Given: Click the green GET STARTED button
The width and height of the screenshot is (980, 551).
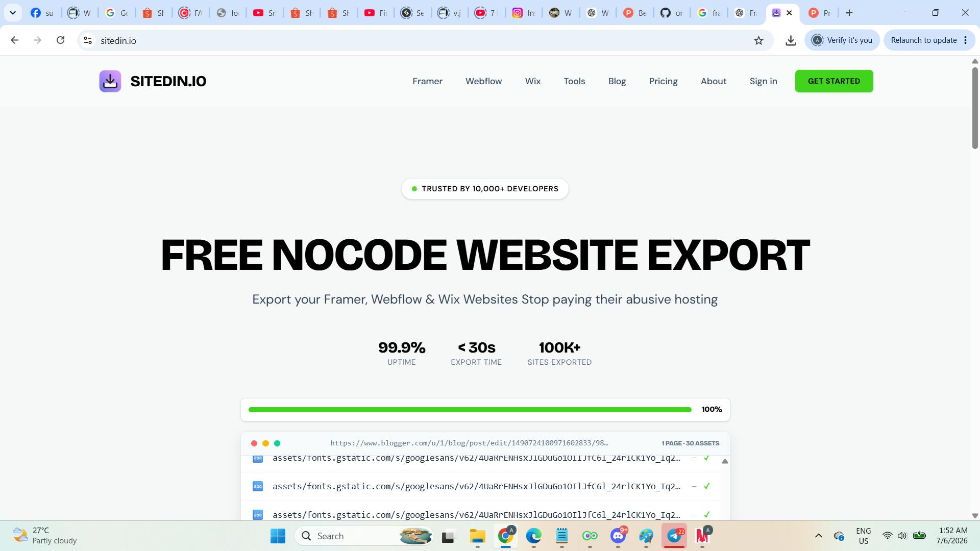Looking at the screenshot, I should (x=834, y=81).
